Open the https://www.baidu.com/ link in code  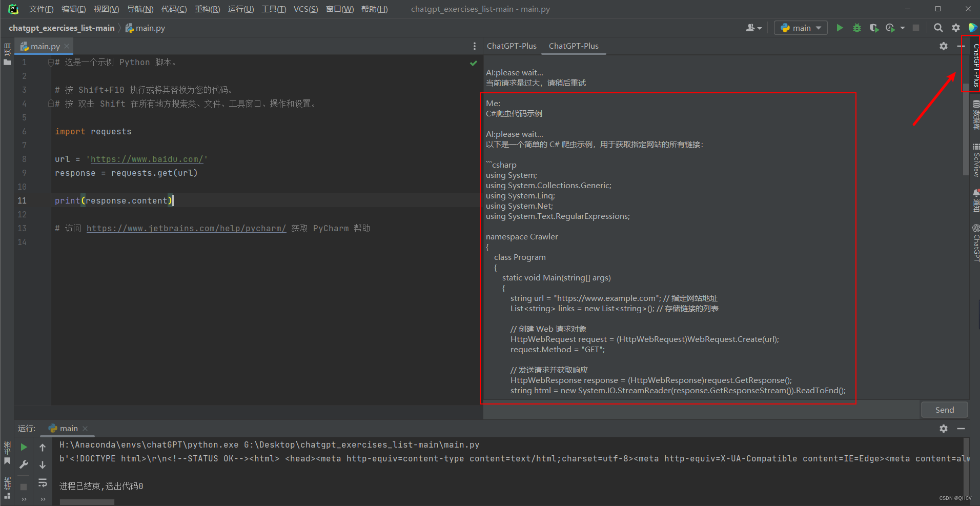(147, 159)
